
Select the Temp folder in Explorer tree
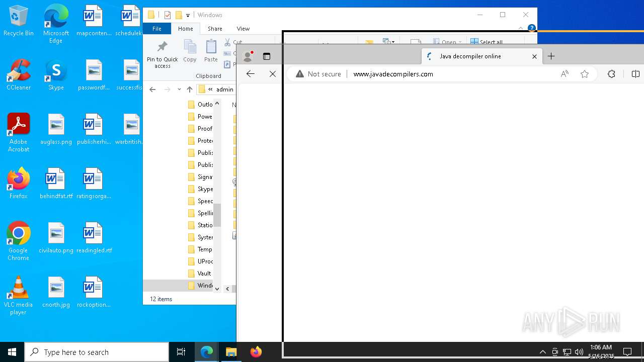[200, 249]
